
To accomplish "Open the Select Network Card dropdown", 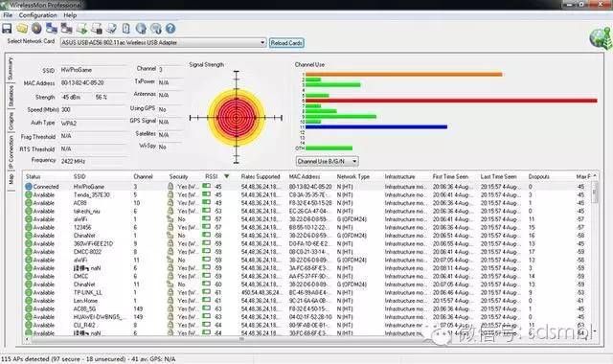I will (x=262, y=42).
